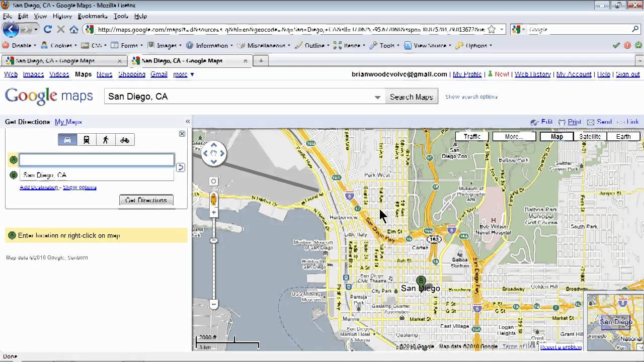Click the San Diego, CA destination field
This screenshot has height=362, width=644.
pyautogui.click(x=97, y=175)
